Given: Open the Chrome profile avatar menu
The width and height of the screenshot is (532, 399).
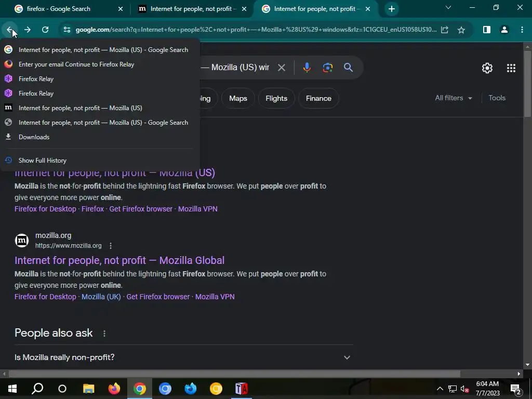Looking at the screenshot, I should click(504, 30).
